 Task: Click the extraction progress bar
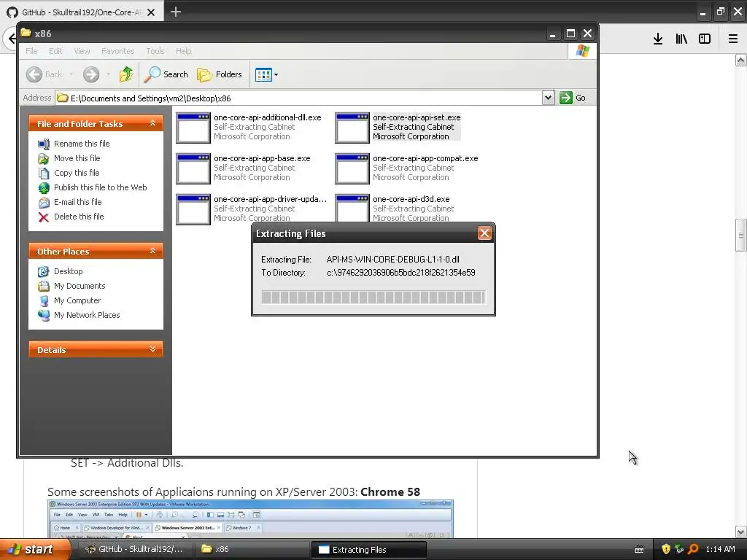point(373,297)
